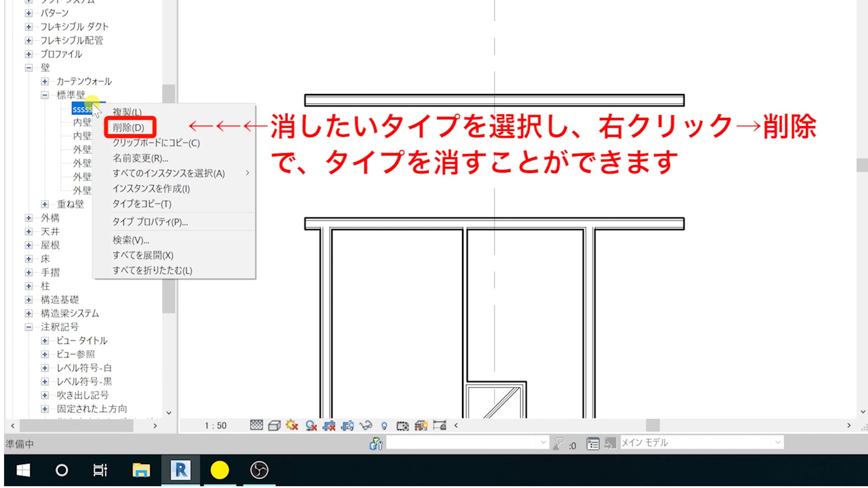Screen dimensions: 868x488
Task: Click the Visual Style cube icon
Action: pyautogui.click(x=274, y=425)
